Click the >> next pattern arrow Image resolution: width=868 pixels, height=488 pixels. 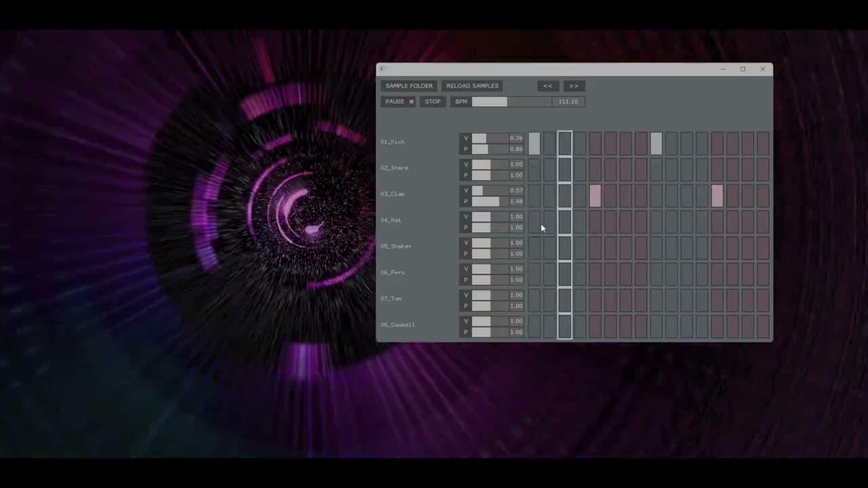[573, 85]
